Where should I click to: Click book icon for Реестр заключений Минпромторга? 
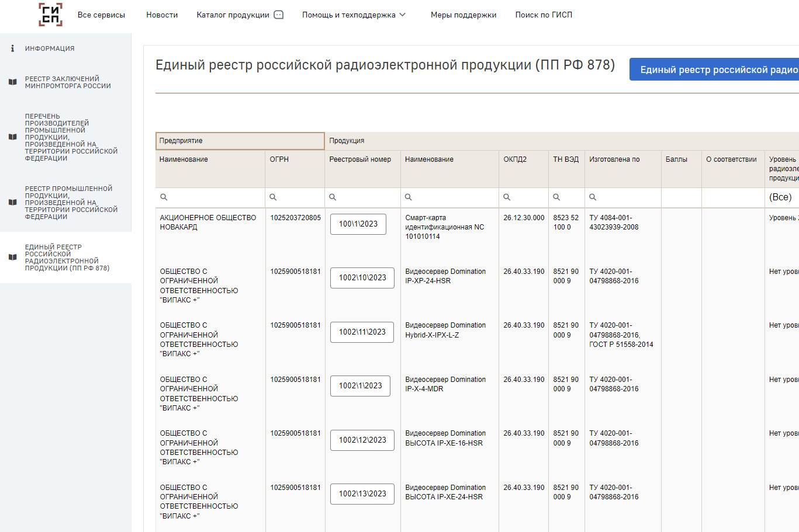click(x=12, y=82)
